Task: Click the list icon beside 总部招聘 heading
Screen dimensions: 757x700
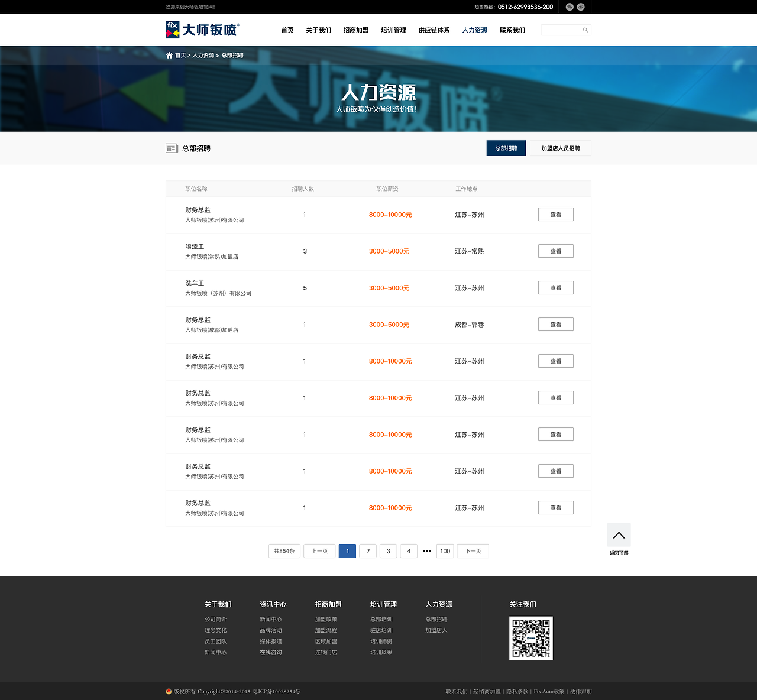Action: coord(172,148)
